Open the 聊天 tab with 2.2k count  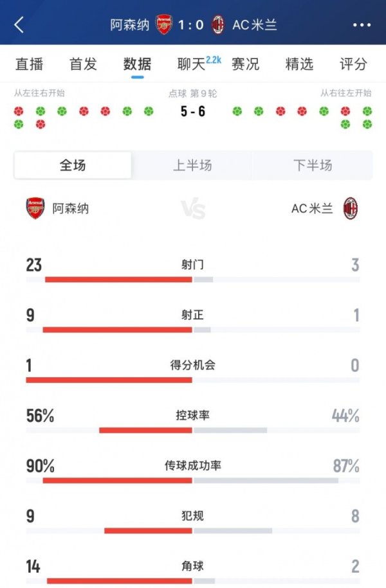point(191,64)
